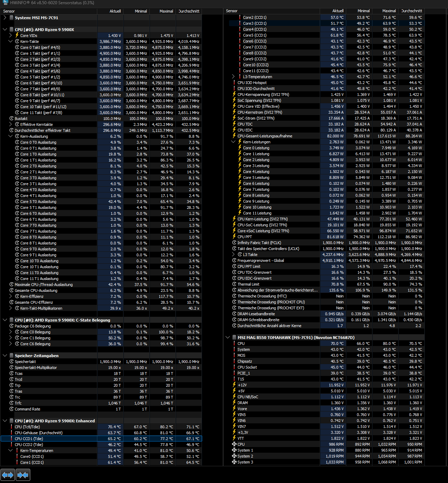Click the shrink layout arrows button

point(23,475)
